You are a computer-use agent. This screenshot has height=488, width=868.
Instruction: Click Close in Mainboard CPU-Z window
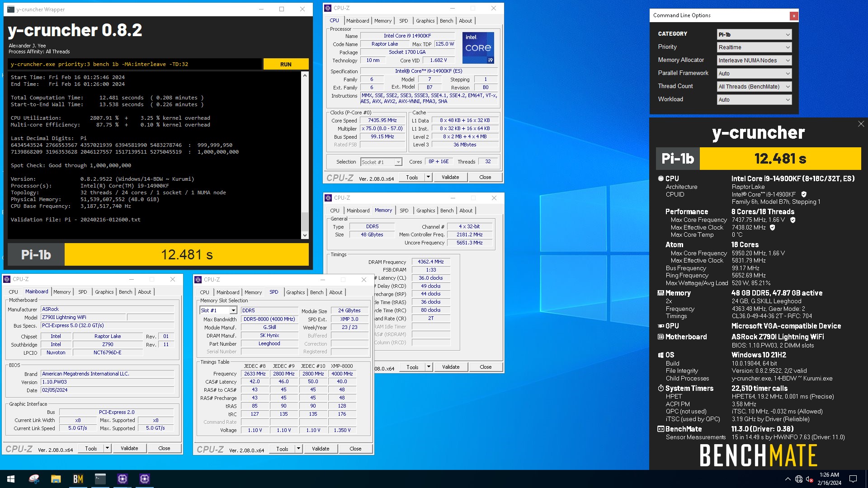pyautogui.click(x=164, y=448)
